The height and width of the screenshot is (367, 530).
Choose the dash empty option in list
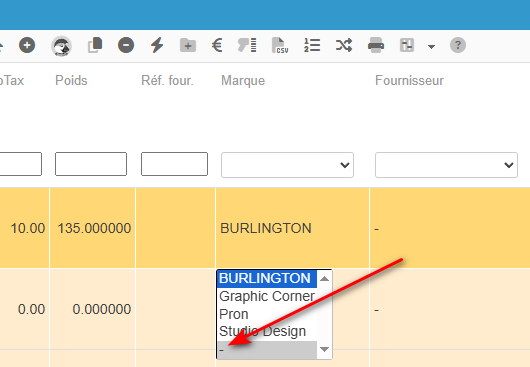point(267,350)
